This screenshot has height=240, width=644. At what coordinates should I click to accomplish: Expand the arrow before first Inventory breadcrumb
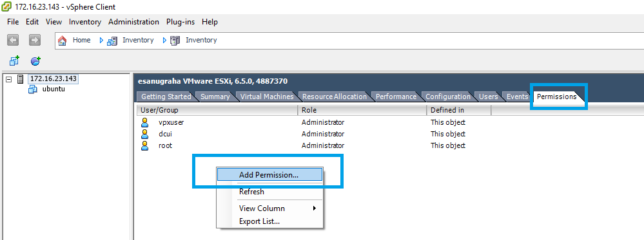[x=101, y=40]
